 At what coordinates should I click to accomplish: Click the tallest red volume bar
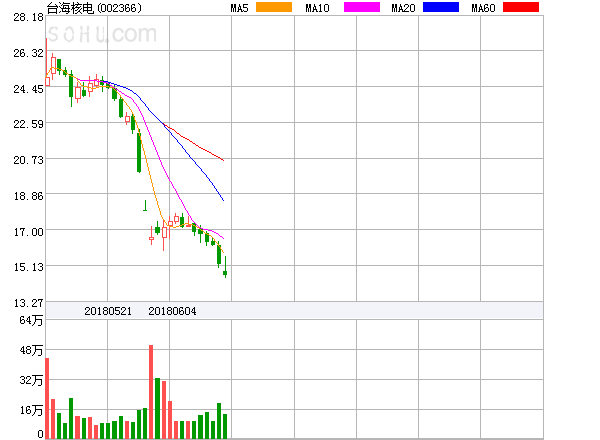(x=151, y=392)
